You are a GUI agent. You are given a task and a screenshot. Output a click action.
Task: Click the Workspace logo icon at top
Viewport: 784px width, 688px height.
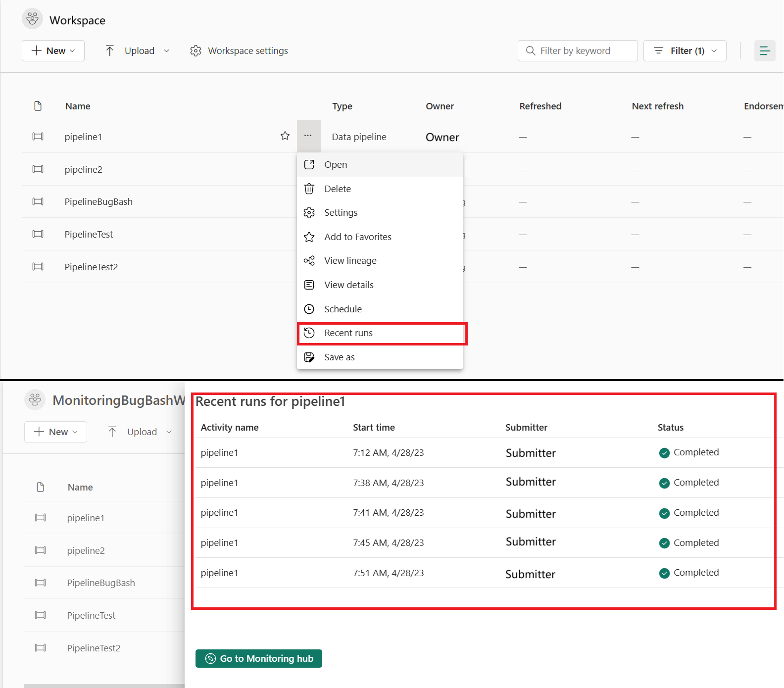click(x=33, y=19)
